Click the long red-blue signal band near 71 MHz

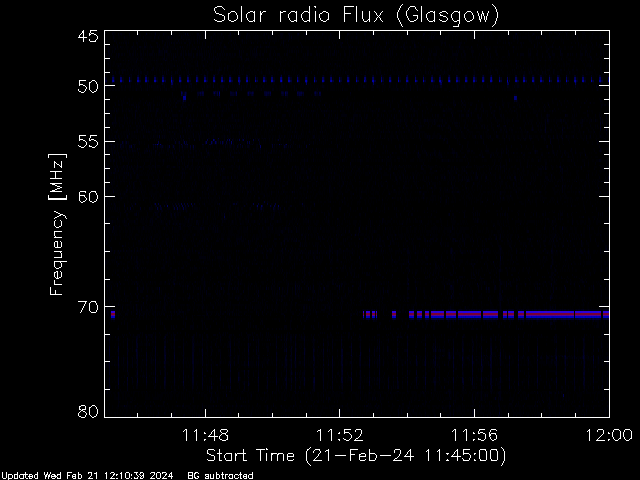click(486, 314)
